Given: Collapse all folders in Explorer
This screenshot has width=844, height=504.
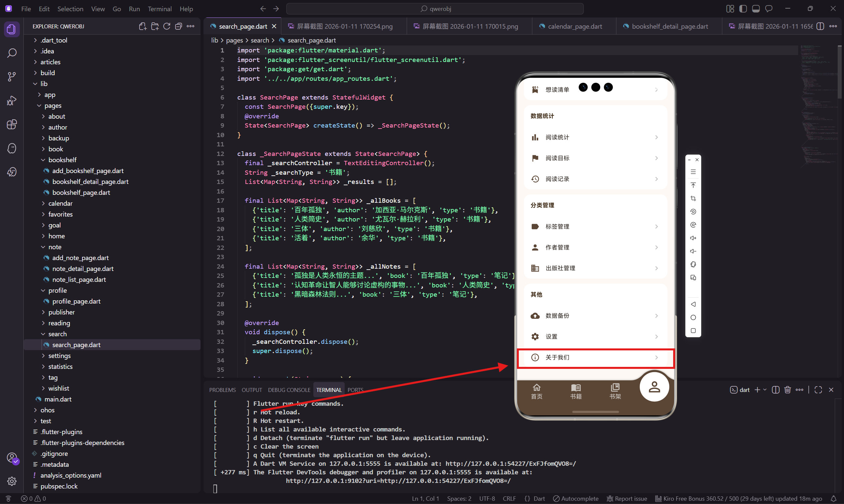Looking at the screenshot, I should pos(178,26).
